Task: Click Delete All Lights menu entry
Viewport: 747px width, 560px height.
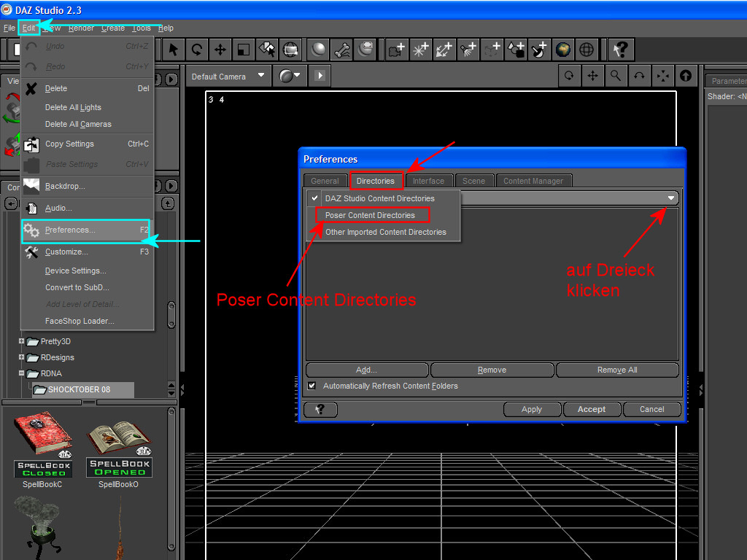Action: pyautogui.click(x=88, y=108)
